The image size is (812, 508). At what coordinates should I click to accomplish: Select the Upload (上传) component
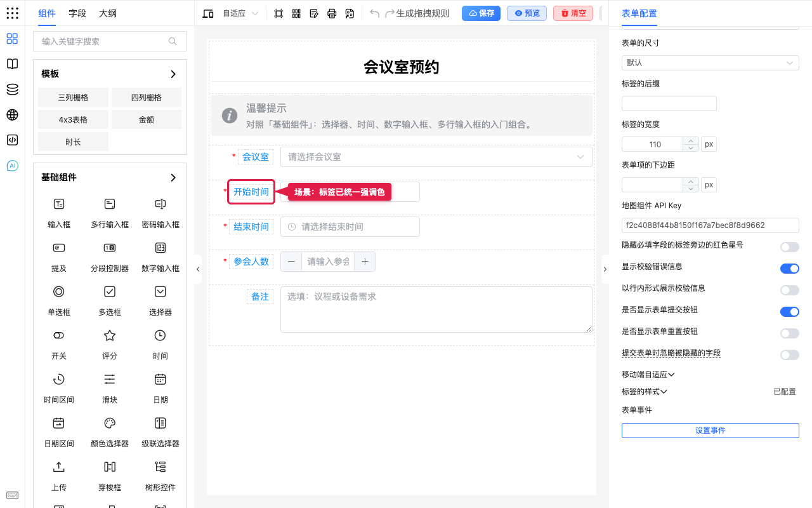coord(59,474)
